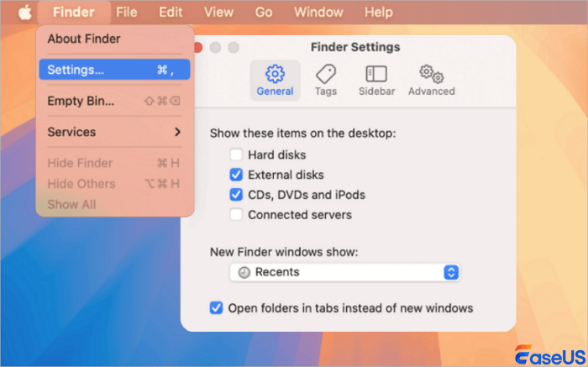
Task: Open the Apple menu
Action: [24, 13]
